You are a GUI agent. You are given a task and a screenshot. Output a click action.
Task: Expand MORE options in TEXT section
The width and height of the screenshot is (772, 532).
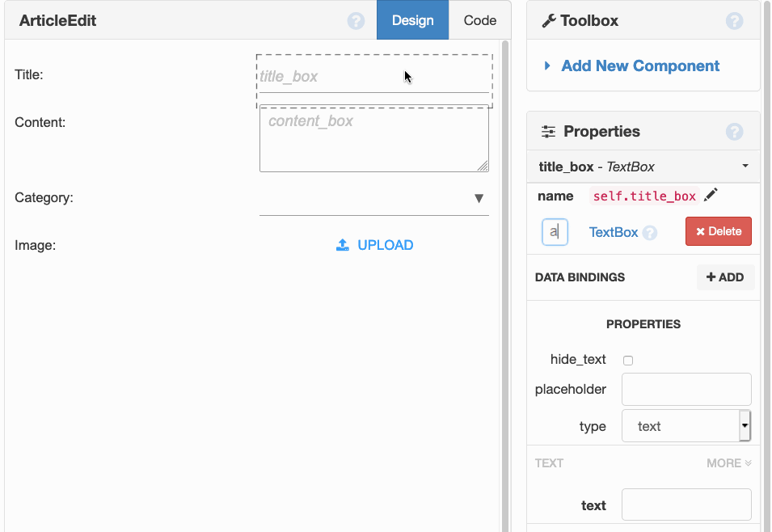tap(728, 463)
